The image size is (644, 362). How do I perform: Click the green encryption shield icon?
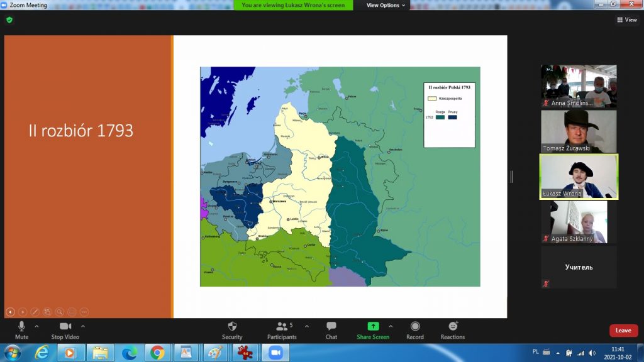coord(9,20)
